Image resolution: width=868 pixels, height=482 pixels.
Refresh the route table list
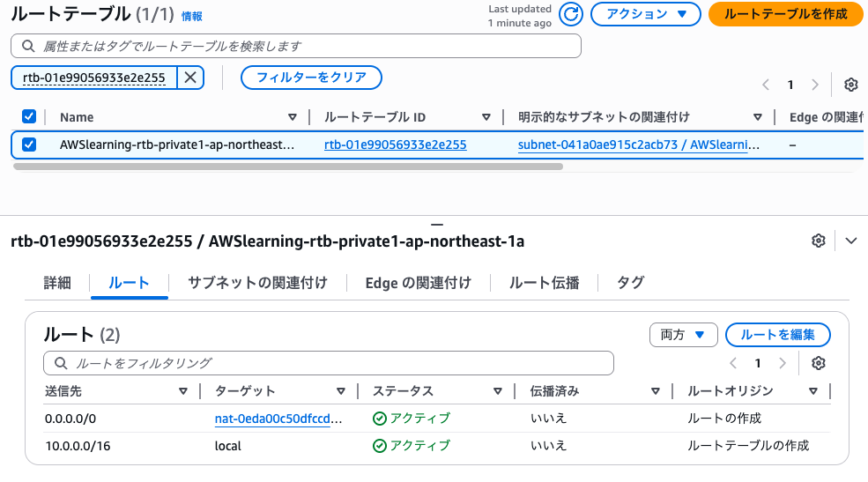[x=572, y=14]
